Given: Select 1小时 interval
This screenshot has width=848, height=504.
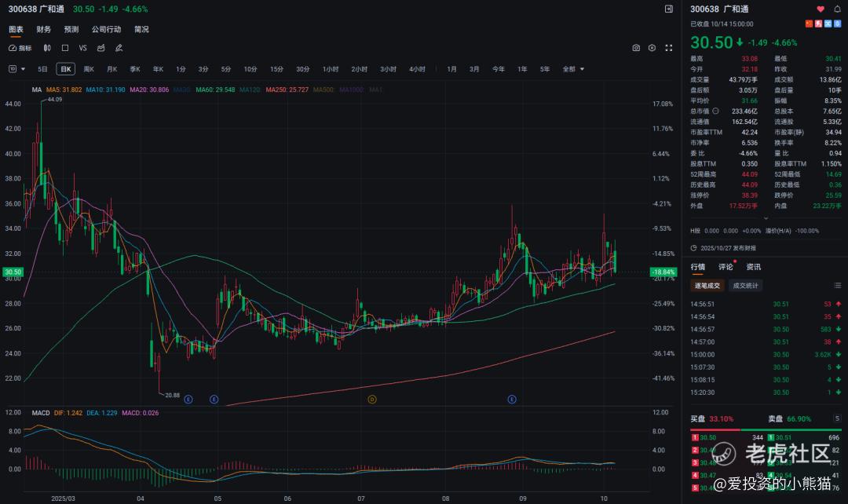Looking at the screenshot, I should pos(331,69).
